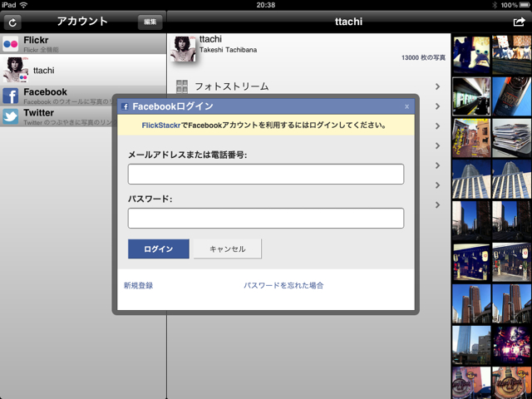Open the パスワードを忘れた場合 link
The image size is (532, 399).
(283, 285)
